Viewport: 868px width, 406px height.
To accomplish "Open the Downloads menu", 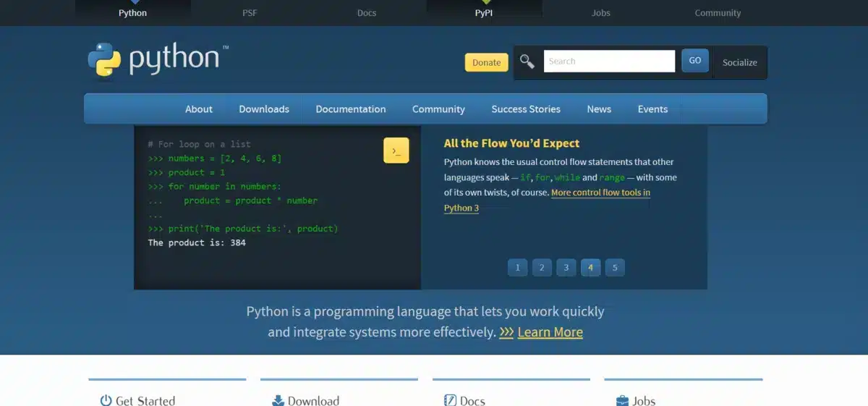I will click(264, 109).
